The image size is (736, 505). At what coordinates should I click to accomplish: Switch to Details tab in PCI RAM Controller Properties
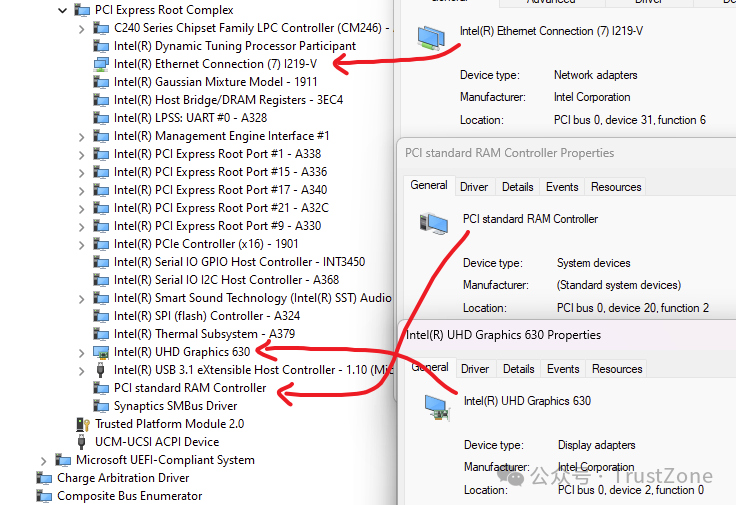coord(517,187)
